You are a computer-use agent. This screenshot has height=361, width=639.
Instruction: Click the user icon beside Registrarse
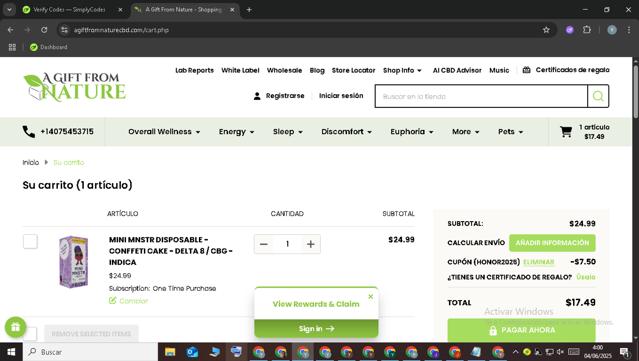click(x=257, y=96)
